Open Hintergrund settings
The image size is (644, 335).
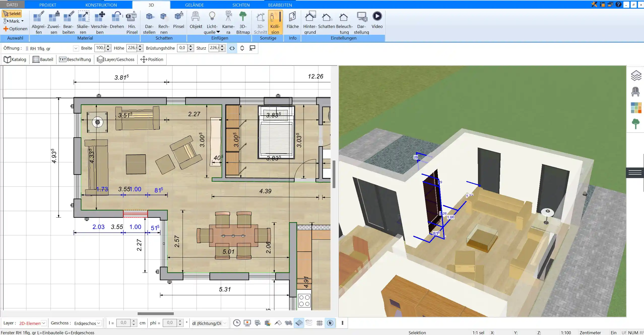(x=310, y=22)
